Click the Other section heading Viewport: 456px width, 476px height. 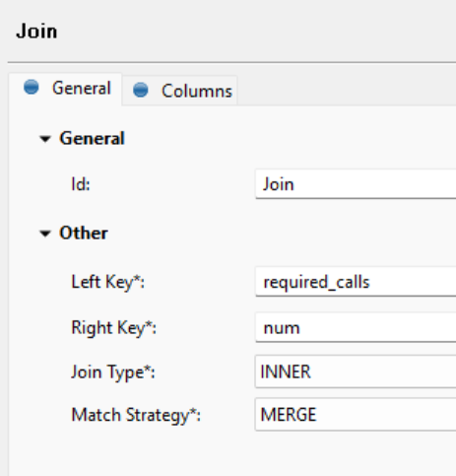(x=84, y=233)
